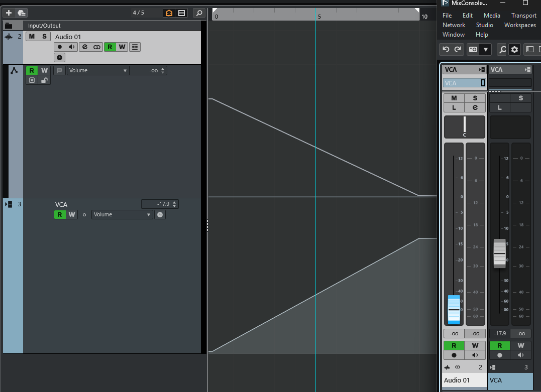Open the snapshot dropdown arrow in MixConsole toolbar

coord(485,49)
